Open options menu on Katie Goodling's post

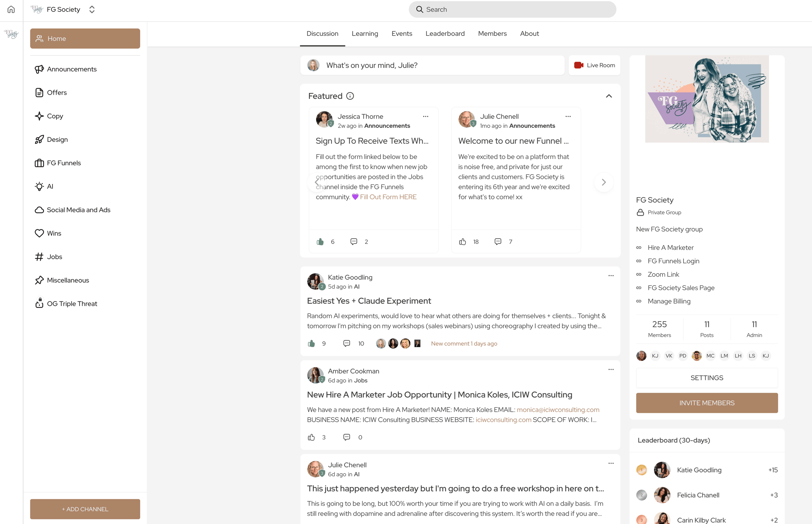611,276
